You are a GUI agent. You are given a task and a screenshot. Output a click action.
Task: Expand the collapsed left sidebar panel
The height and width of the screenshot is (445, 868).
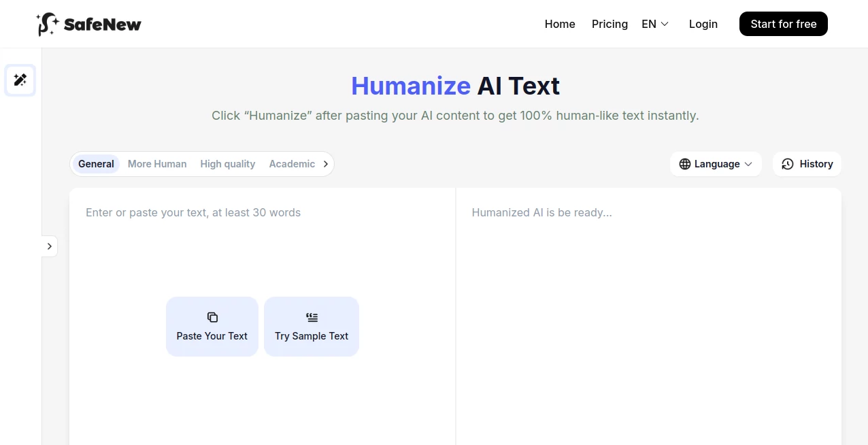click(x=49, y=246)
